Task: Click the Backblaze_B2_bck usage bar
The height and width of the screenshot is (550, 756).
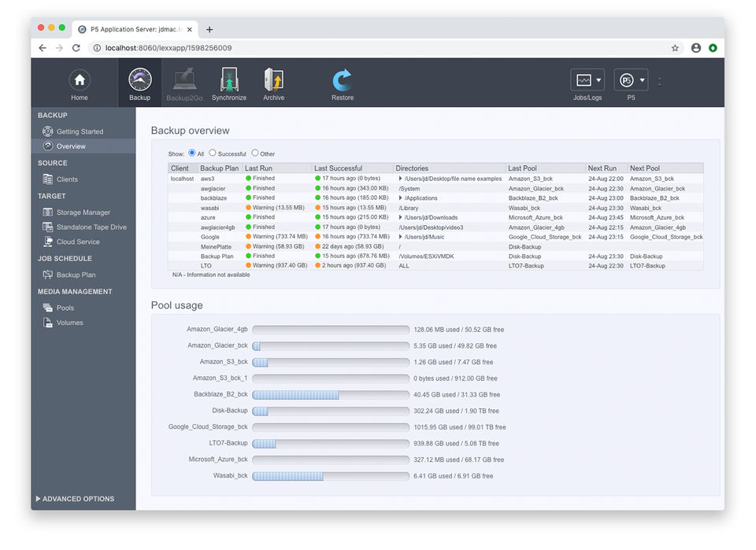Action: coord(331,395)
